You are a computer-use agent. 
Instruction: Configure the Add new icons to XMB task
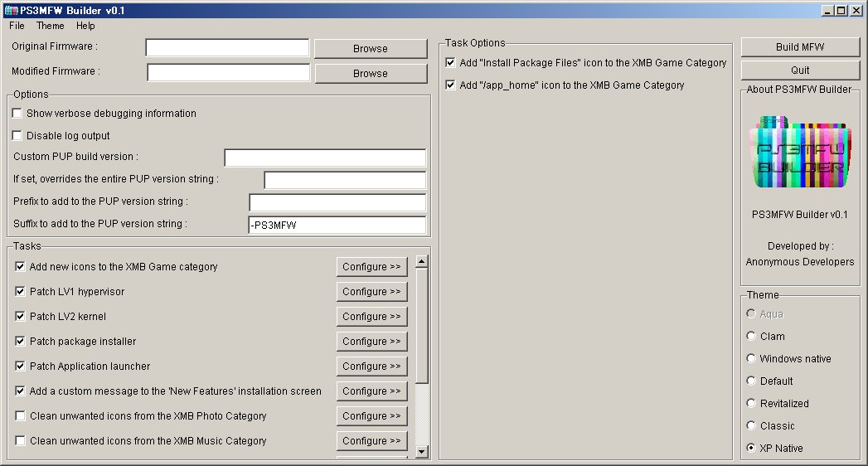[371, 267]
